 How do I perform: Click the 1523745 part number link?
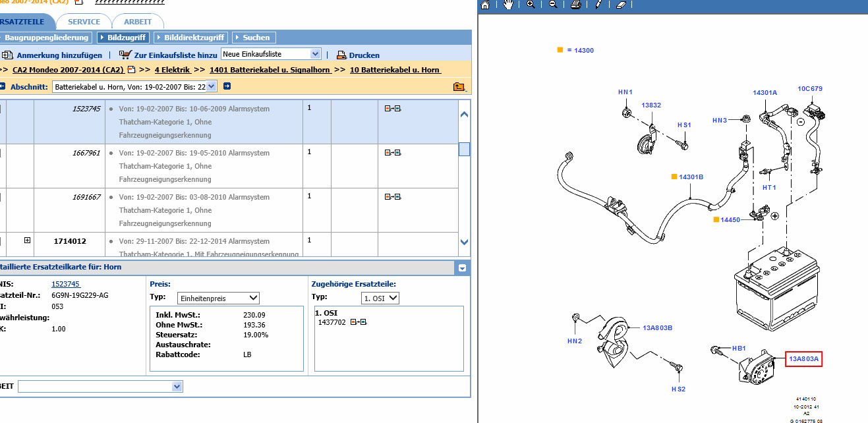[66, 284]
